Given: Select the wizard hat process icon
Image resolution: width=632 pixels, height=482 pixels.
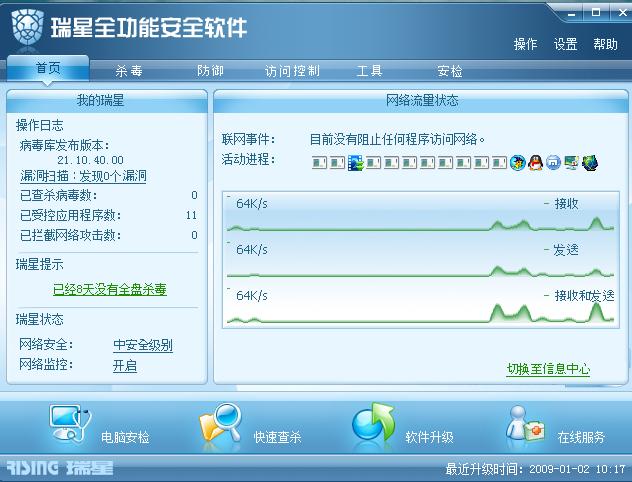Looking at the screenshot, I should (518, 163).
